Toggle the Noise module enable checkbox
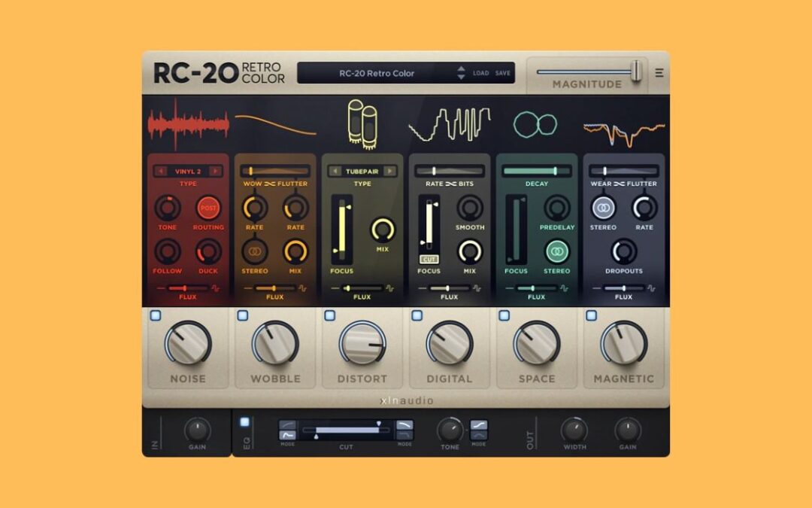 156,315
